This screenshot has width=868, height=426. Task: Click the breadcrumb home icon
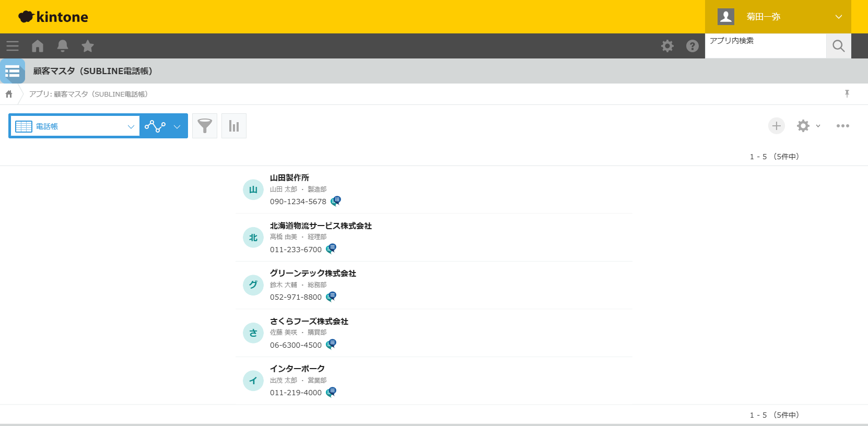pos(9,94)
